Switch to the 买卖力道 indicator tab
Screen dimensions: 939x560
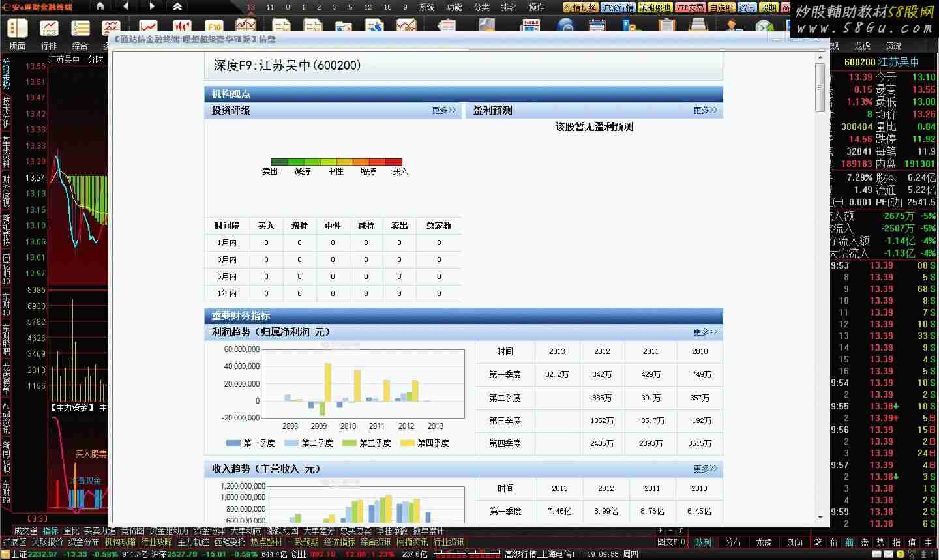pyautogui.click(x=100, y=531)
